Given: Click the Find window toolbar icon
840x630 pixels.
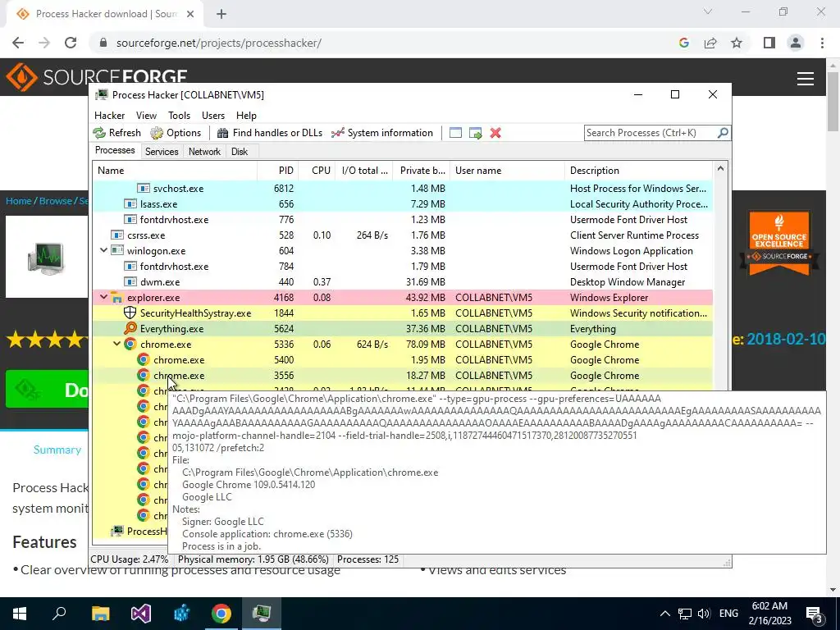Looking at the screenshot, I should coord(455,133).
